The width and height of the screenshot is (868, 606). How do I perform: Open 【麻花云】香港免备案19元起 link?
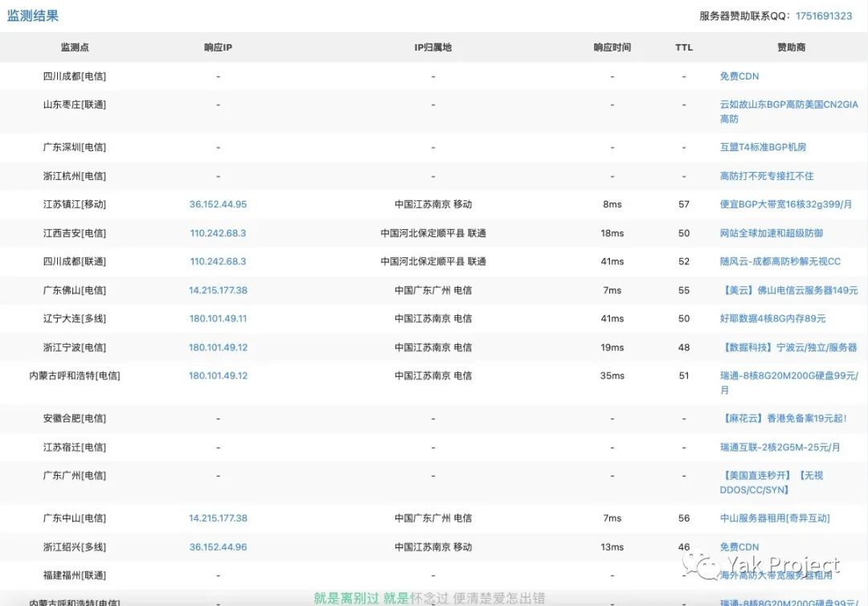pyautogui.click(x=784, y=419)
